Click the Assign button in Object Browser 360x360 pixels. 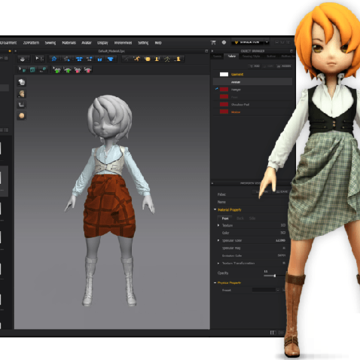(x=285, y=66)
